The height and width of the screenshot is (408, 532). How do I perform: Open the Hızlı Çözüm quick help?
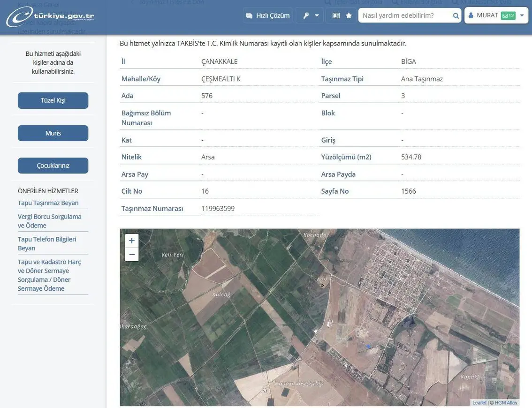click(268, 15)
